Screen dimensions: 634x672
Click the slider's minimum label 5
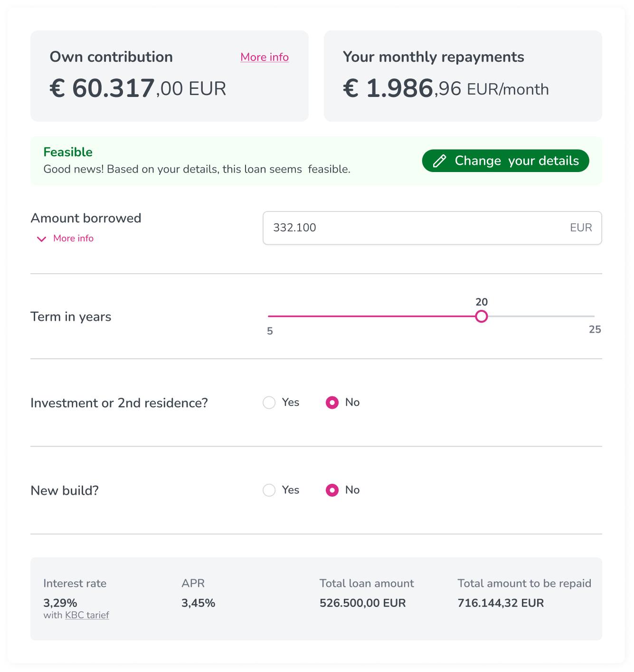click(270, 331)
